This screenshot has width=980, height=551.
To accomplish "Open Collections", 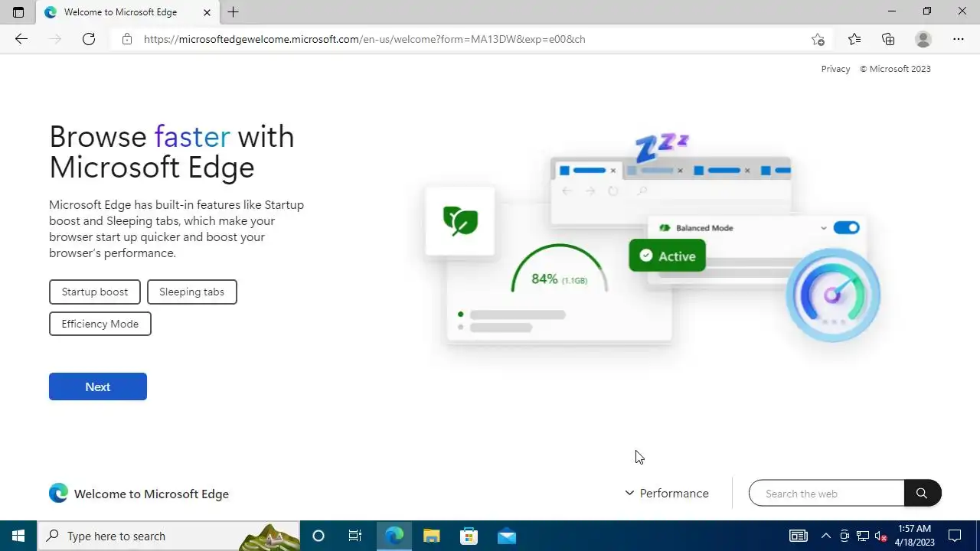I will coord(888,39).
